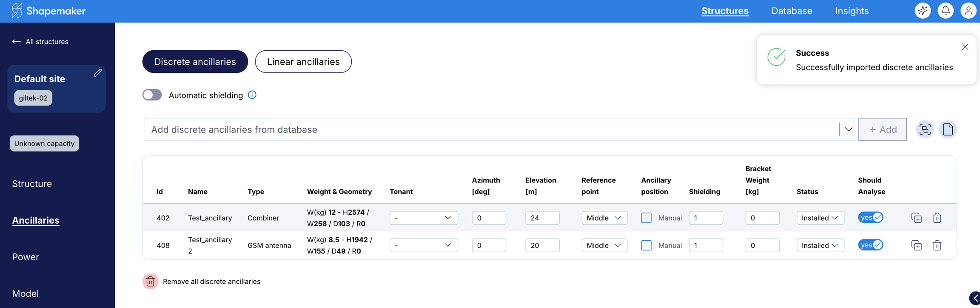Expand Reference point dropdown for row 408
This screenshot has height=308, width=980.
point(604,245)
